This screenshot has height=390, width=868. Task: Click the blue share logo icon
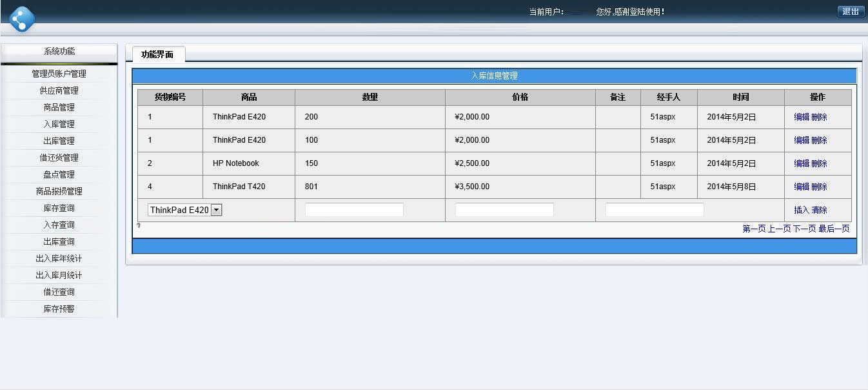coord(22,19)
